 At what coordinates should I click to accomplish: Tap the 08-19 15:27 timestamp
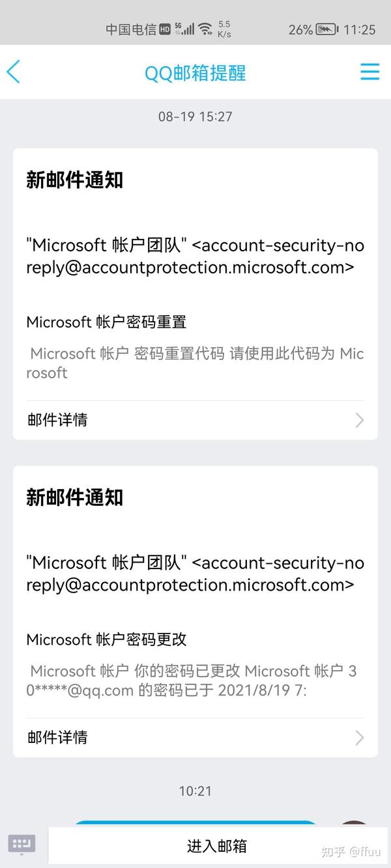coord(195,117)
